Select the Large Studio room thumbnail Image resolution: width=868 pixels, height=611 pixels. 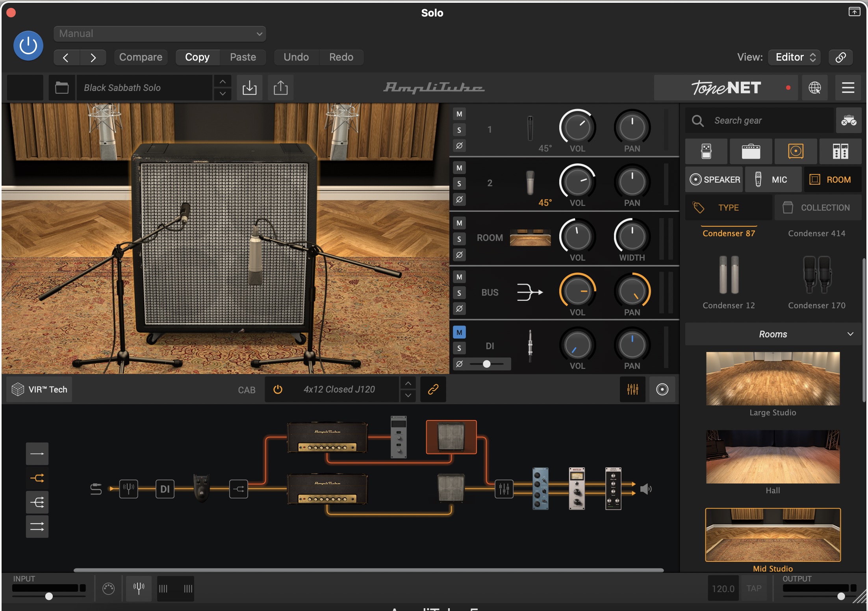point(773,379)
